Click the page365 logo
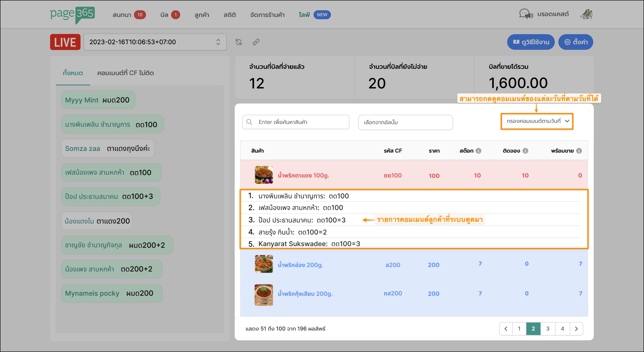 (72, 15)
